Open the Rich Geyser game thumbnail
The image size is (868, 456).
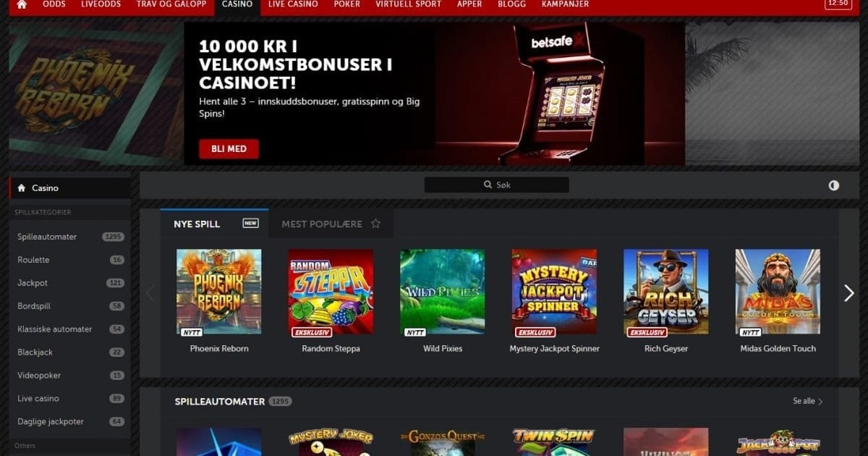[666, 292]
